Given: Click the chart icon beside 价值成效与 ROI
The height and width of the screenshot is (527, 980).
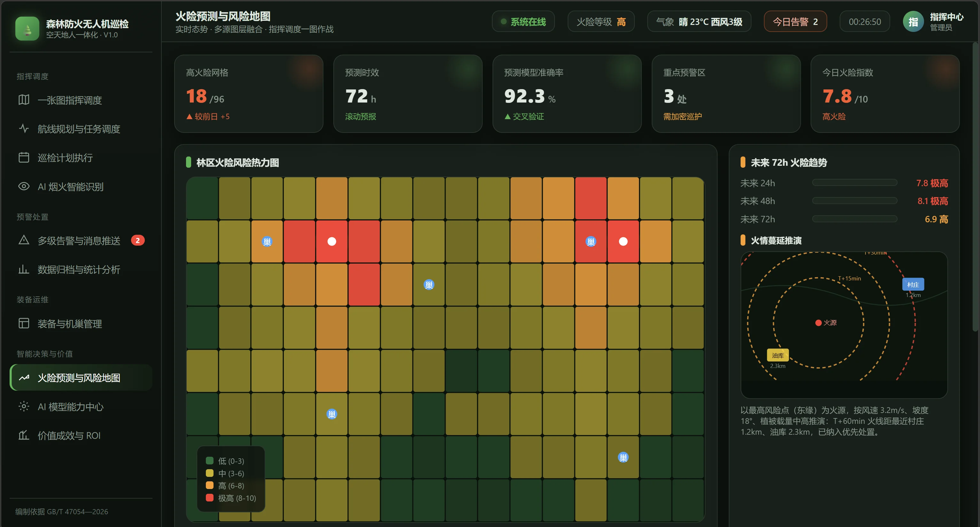Looking at the screenshot, I should coord(24,435).
